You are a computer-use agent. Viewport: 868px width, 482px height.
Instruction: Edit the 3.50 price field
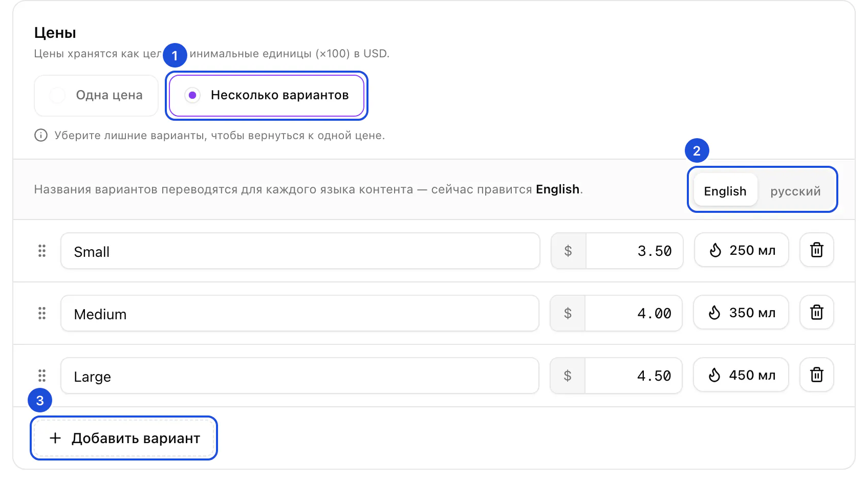pyautogui.click(x=635, y=251)
